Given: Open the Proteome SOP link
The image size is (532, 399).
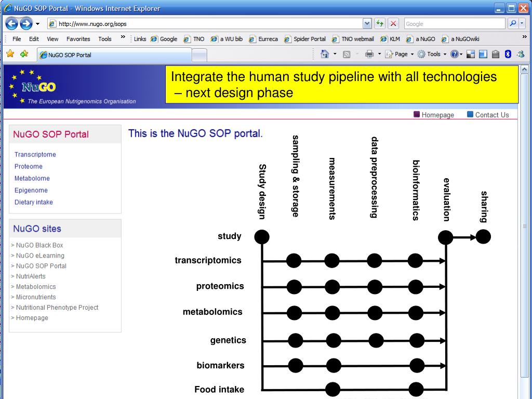Looking at the screenshot, I should click(28, 166).
